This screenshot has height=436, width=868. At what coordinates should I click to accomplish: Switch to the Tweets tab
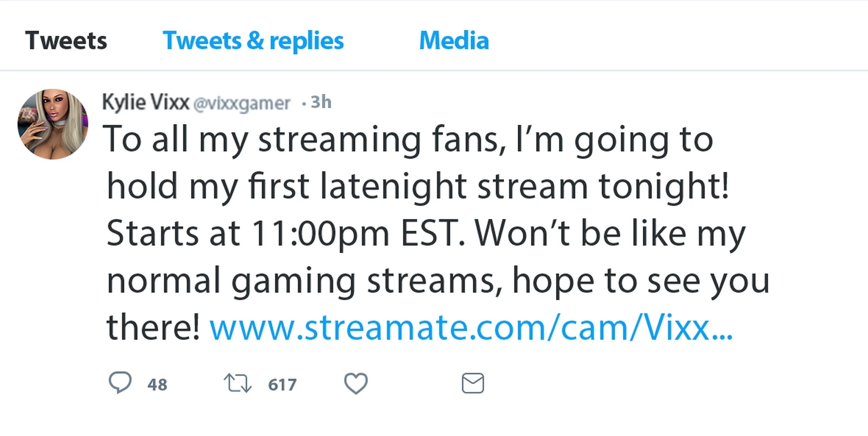66,40
